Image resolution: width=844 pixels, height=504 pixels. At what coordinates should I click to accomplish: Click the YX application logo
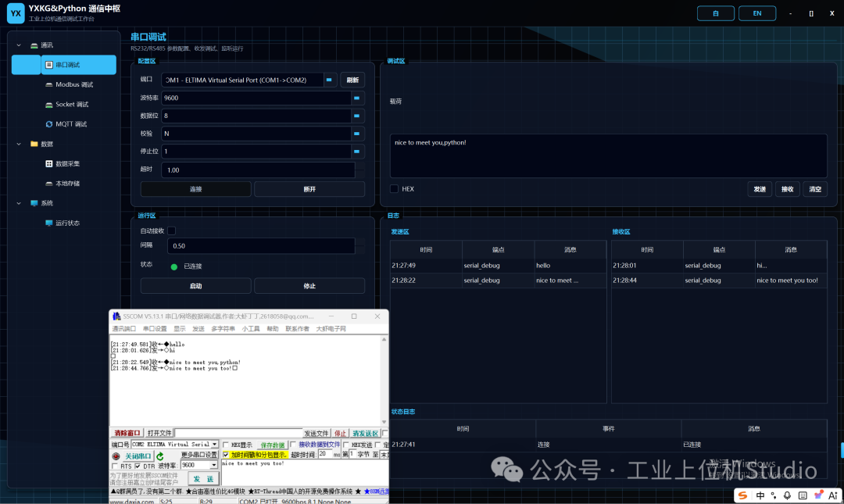coord(16,13)
